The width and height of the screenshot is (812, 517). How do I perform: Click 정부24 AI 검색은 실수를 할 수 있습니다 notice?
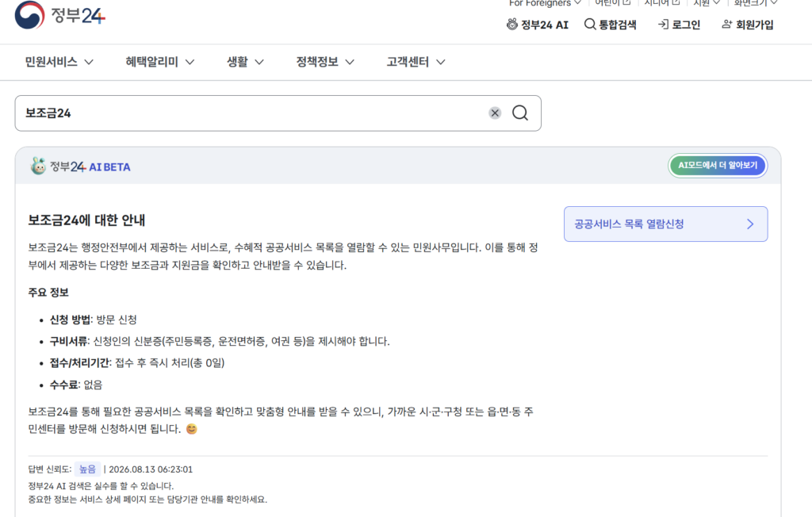[101, 486]
